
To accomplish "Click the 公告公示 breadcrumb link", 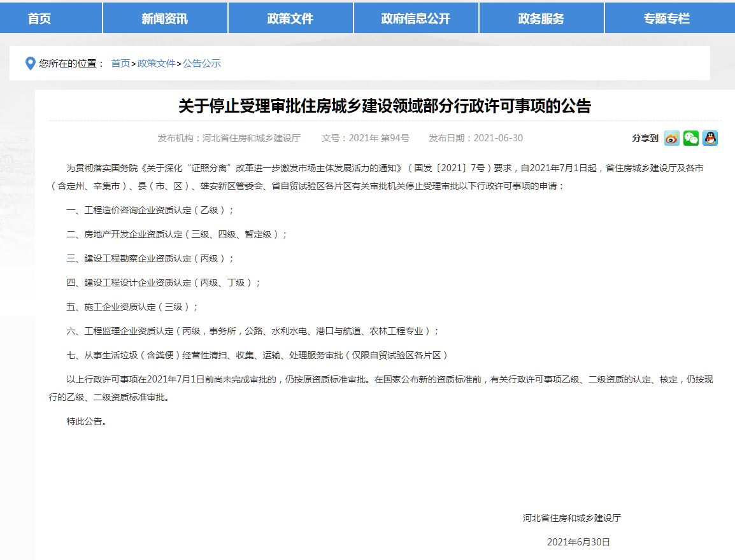I will pos(202,64).
